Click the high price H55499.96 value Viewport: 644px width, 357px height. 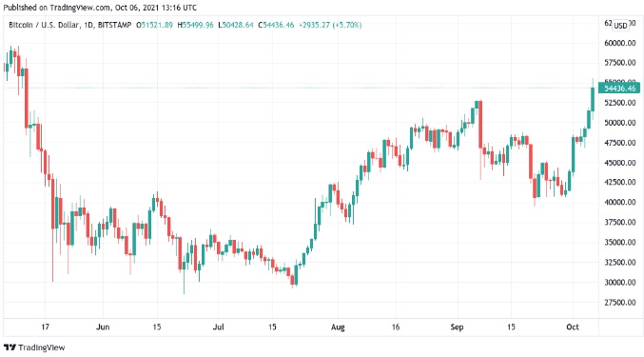point(196,25)
